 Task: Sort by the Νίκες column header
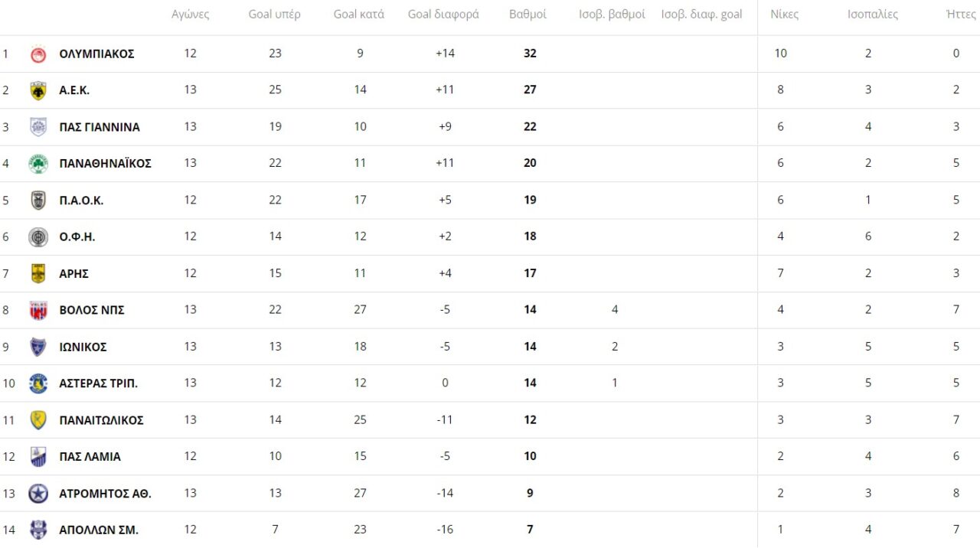[784, 15]
